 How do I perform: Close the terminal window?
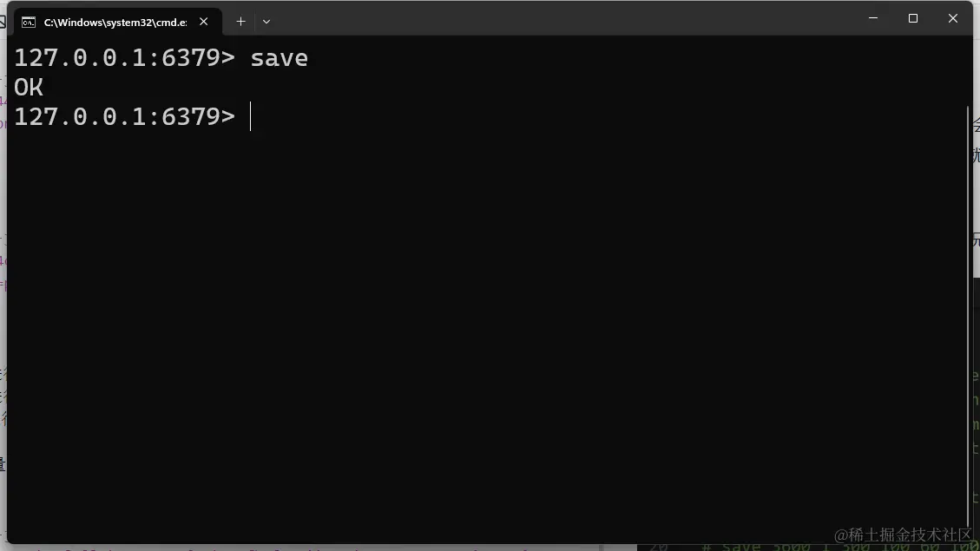[952, 19]
